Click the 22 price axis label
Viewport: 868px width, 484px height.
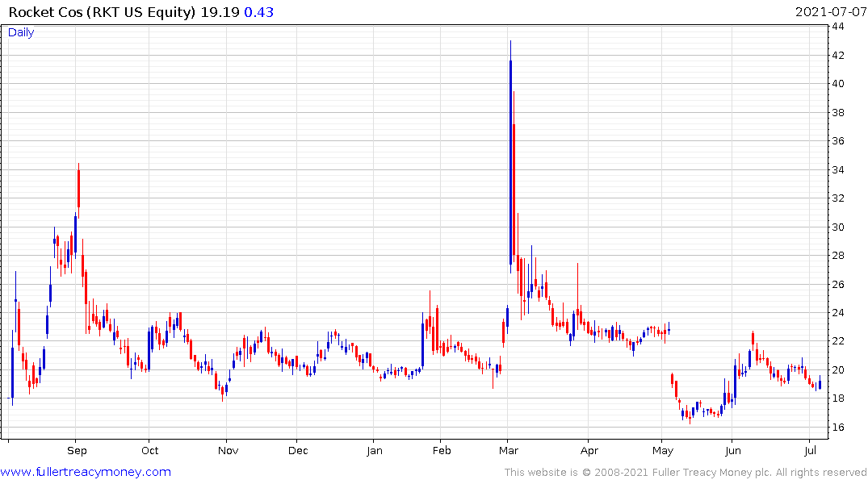tap(837, 341)
